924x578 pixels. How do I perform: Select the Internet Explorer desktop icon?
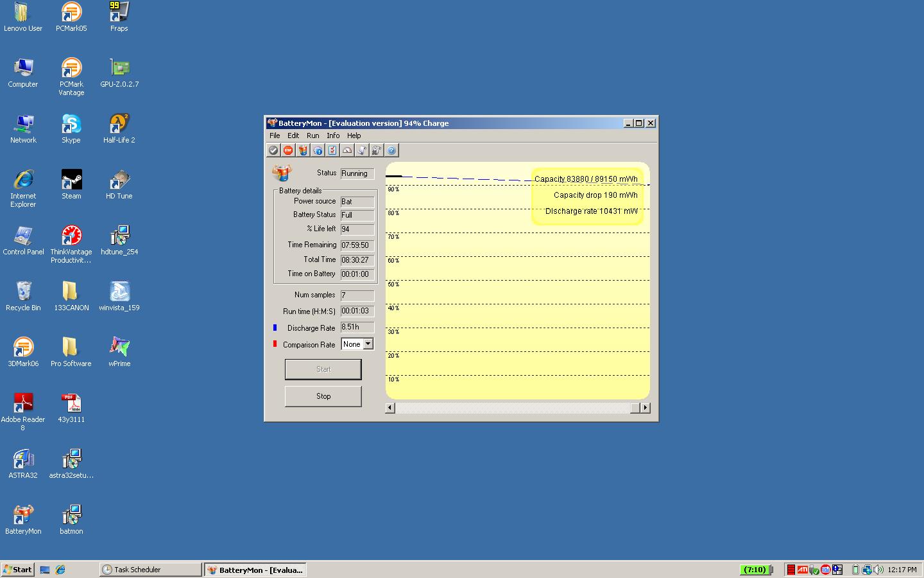click(23, 189)
